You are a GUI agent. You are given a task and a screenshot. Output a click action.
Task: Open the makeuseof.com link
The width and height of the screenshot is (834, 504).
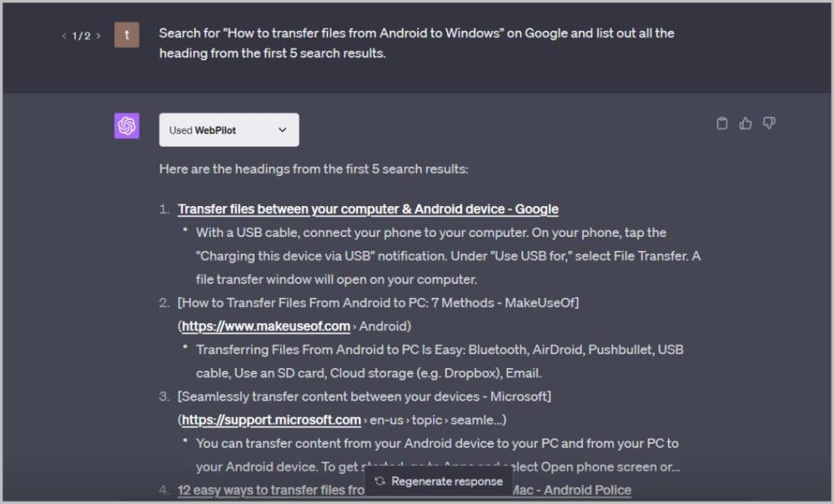266,326
